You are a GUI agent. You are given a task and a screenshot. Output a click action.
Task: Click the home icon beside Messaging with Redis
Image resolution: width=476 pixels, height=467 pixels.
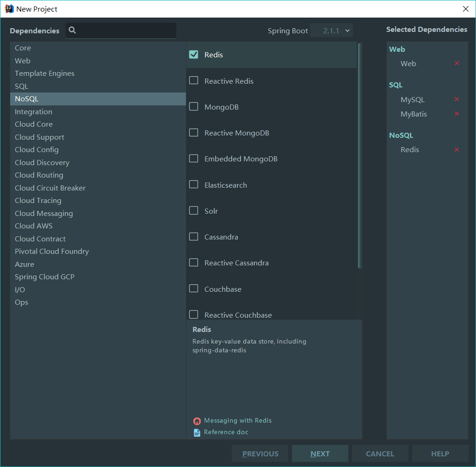click(x=197, y=421)
